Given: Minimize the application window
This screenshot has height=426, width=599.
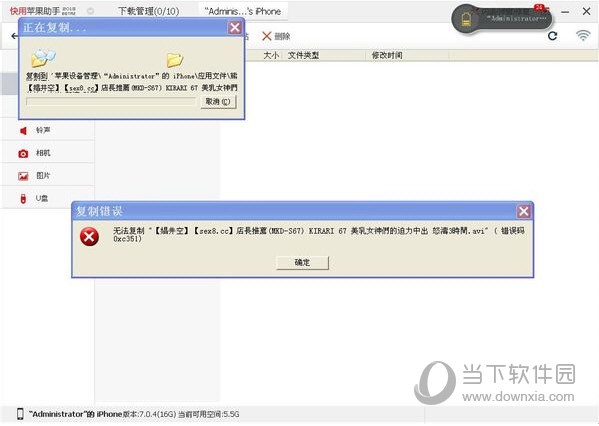Looking at the screenshot, I should [565, 12].
